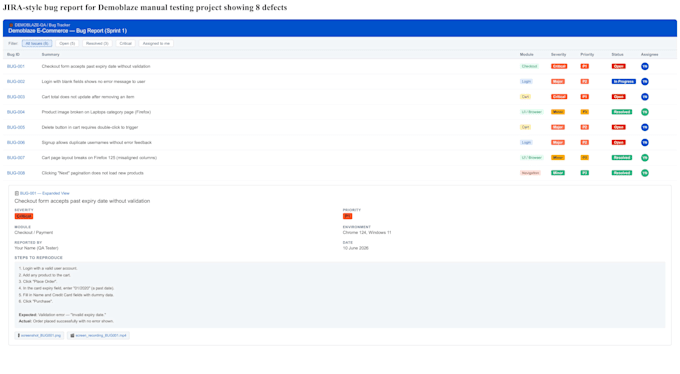The height and width of the screenshot is (374, 680).
Task: Open the BUG-004 link
Action: tap(16, 112)
